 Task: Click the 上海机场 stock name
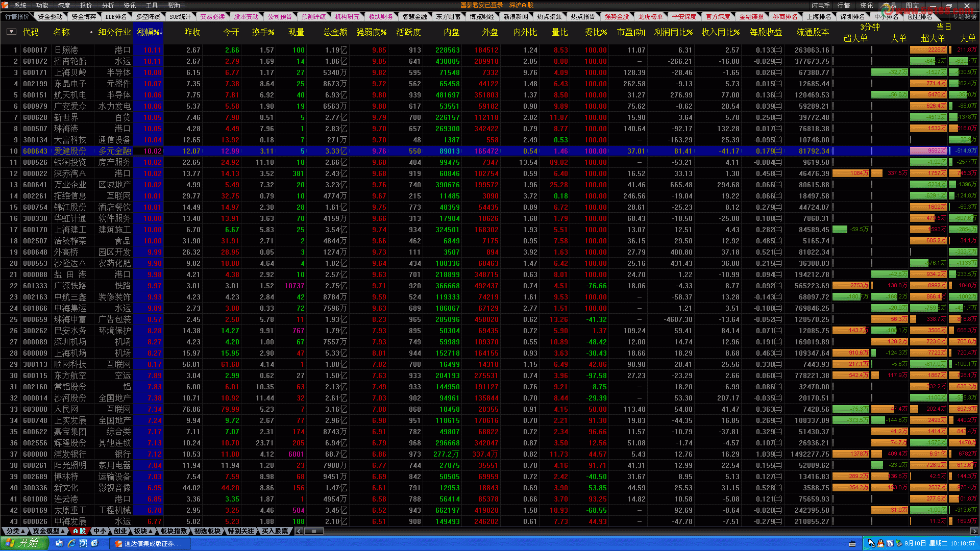[70, 353]
